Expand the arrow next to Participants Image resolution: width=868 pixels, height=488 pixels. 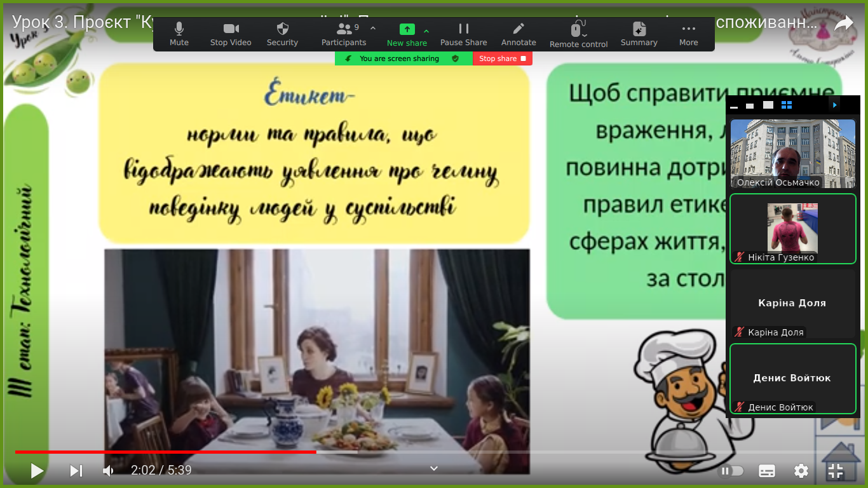tap(373, 29)
